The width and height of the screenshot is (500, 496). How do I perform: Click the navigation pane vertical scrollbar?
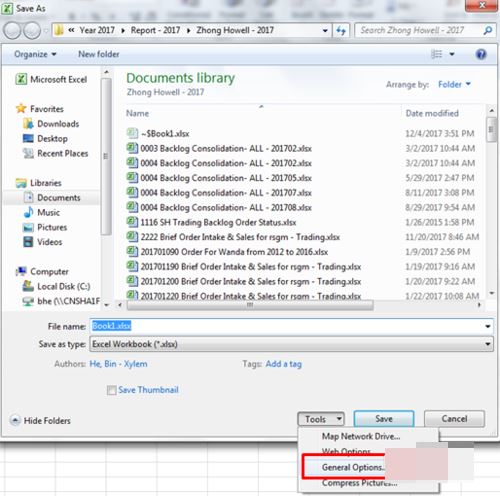coord(106,156)
